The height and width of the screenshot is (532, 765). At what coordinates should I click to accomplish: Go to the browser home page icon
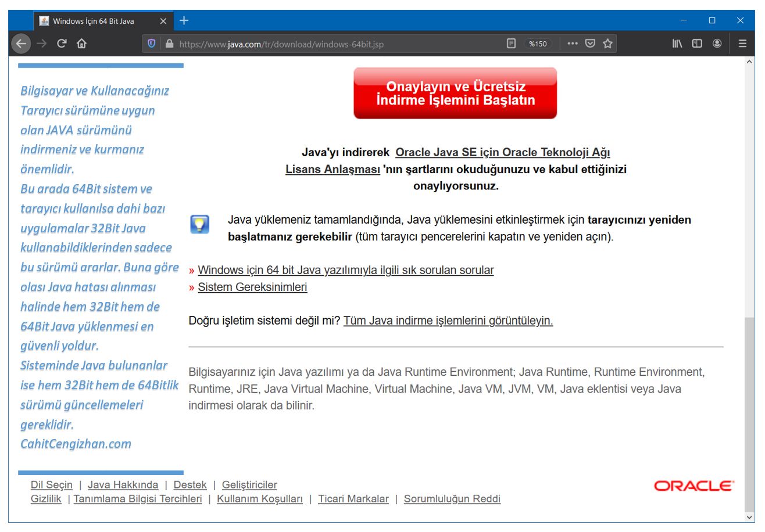coord(81,44)
